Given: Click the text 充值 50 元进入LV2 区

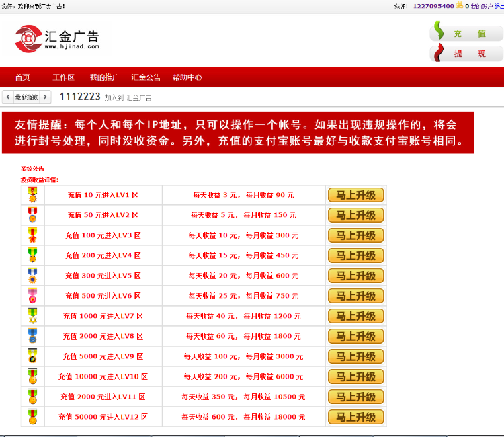Looking at the screenshot, I should pos(103,215).
